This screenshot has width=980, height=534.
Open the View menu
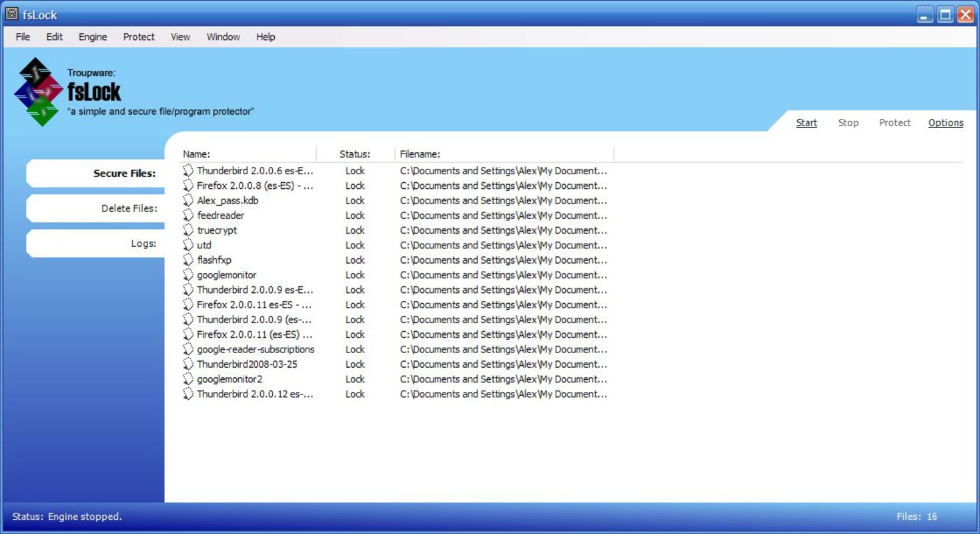(180, 37)
